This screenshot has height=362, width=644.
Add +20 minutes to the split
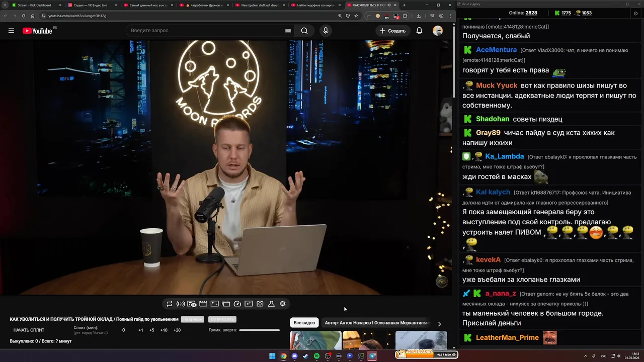click(177, 330)
